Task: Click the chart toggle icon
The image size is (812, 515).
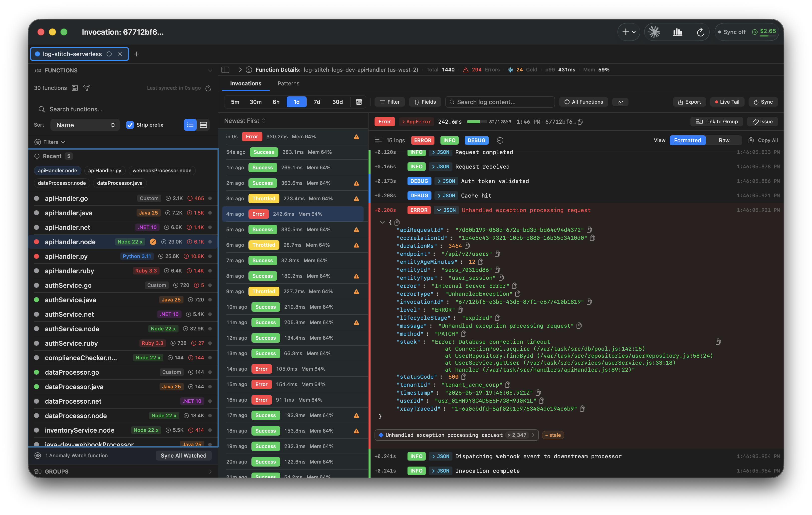Action: 620,102
